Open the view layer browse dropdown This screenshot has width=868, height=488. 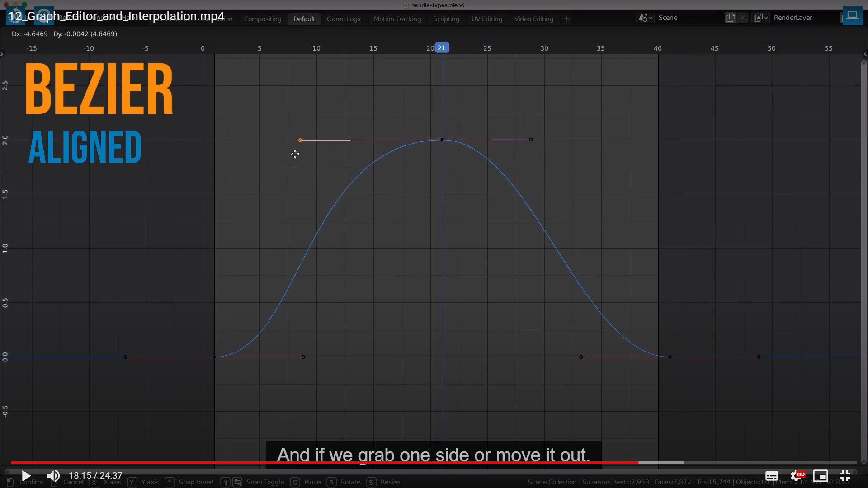pyautogui.click(x=761, y=18)
